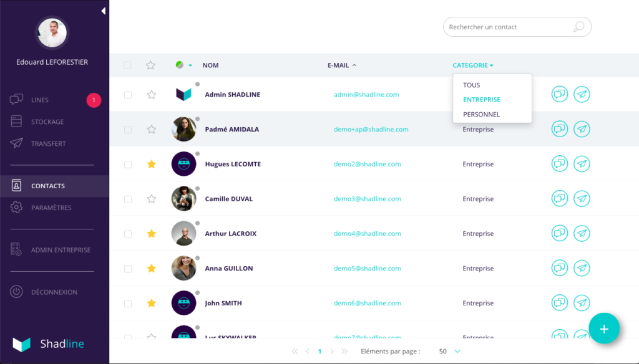Unstar Arthur LACROIX from favorites
The width and height of the screenshot is (639, 364).
point(151,234)
